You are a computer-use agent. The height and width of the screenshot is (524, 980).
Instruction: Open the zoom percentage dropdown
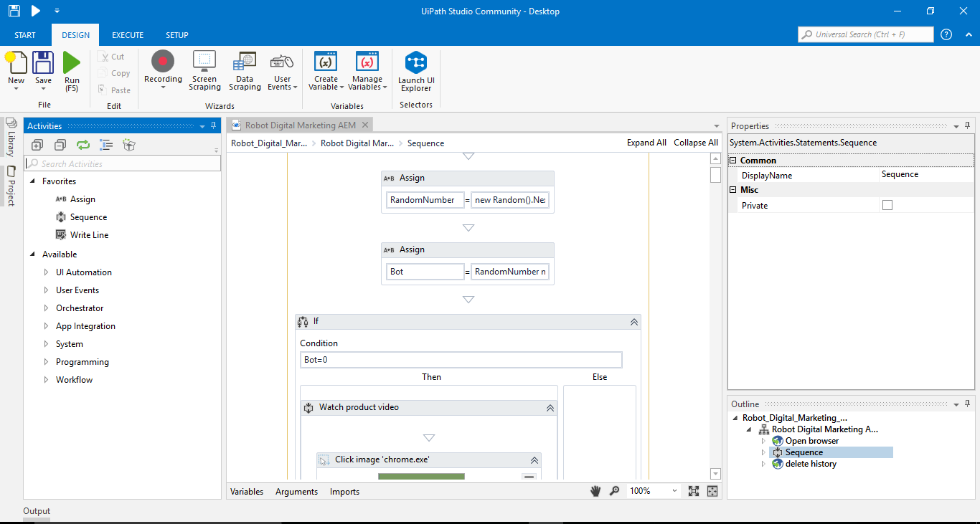[x=674, y=491]
